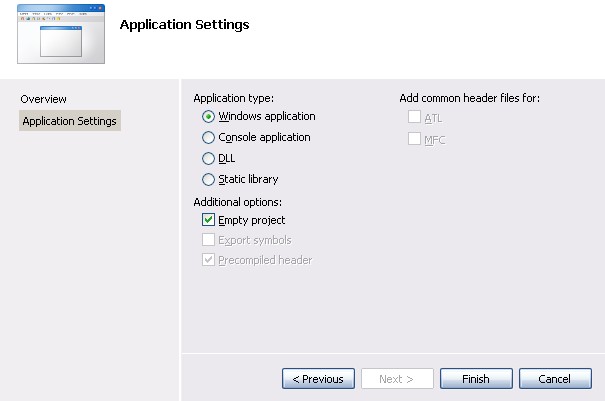
Task: Click 'Add common header files for:' label
Action: (x=470, y=98)
